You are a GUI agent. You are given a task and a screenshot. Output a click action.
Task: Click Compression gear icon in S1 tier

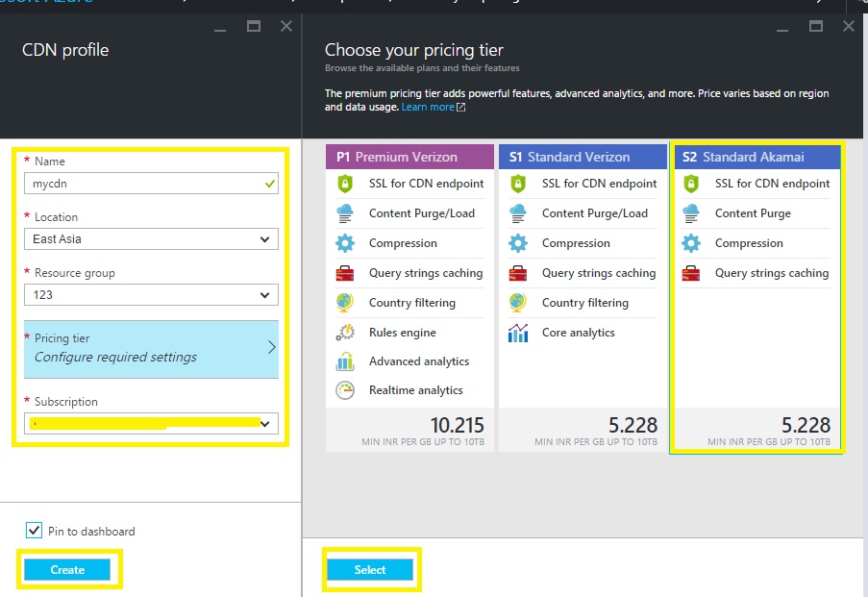coord(518,243)
